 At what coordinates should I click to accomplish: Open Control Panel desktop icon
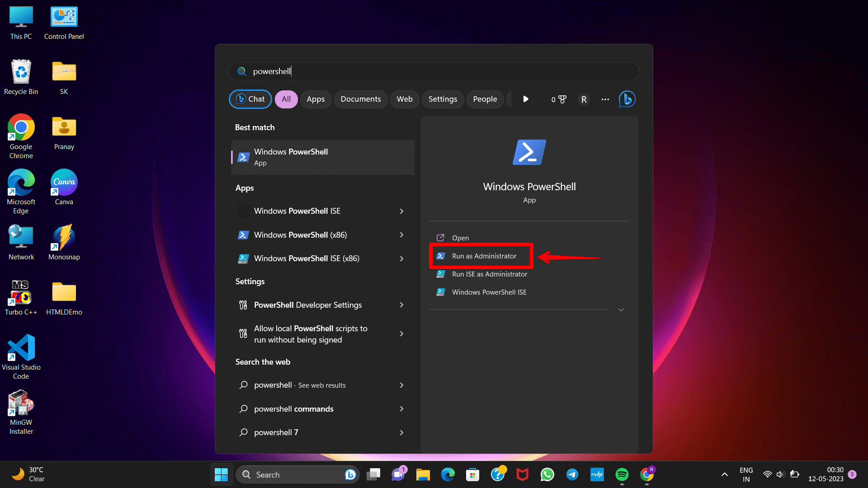point(64,23)
